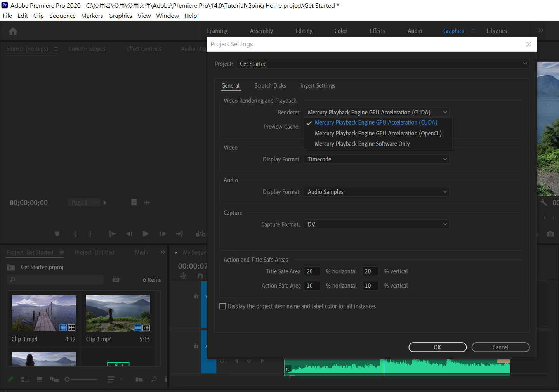Toggle the green pencil read-only project icon
This screenshot has width=559, height=392.
coord(10,379)
